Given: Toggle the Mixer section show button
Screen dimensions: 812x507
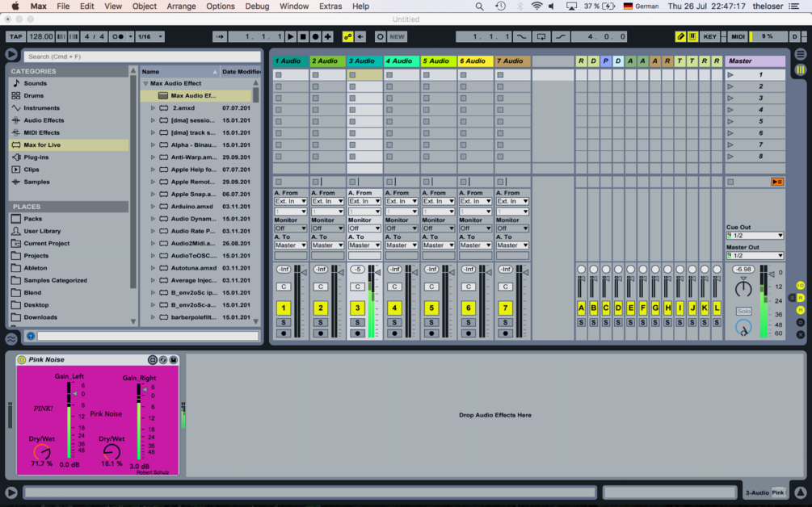Looking at the screenshot, I should [801, 310].
